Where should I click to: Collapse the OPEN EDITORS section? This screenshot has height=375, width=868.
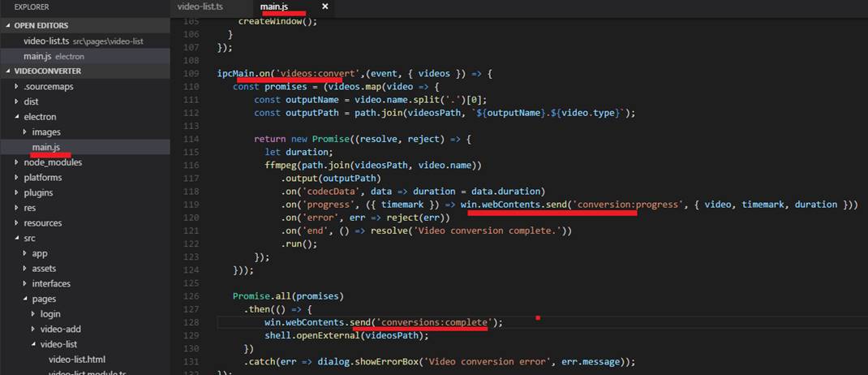coord(41,25)
